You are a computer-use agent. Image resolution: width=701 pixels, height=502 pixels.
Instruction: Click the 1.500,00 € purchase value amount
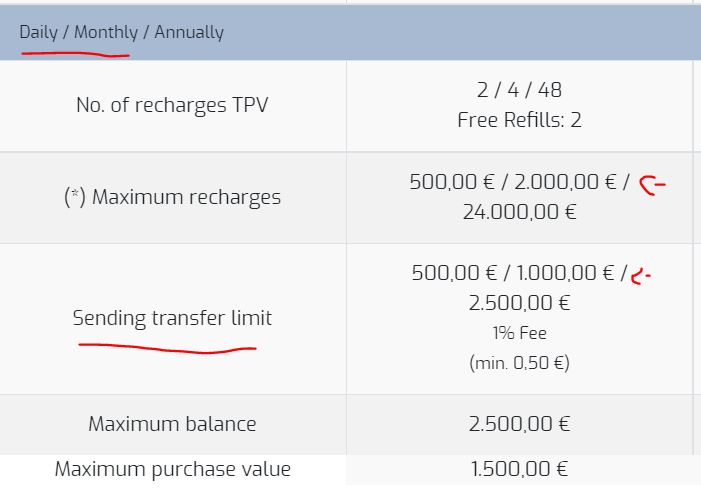519,469
